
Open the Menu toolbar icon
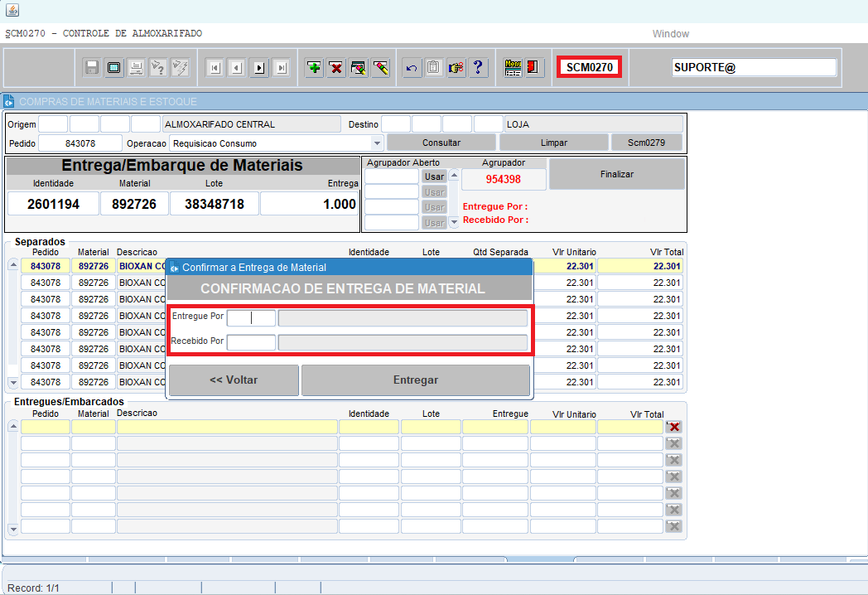[513, 68]
